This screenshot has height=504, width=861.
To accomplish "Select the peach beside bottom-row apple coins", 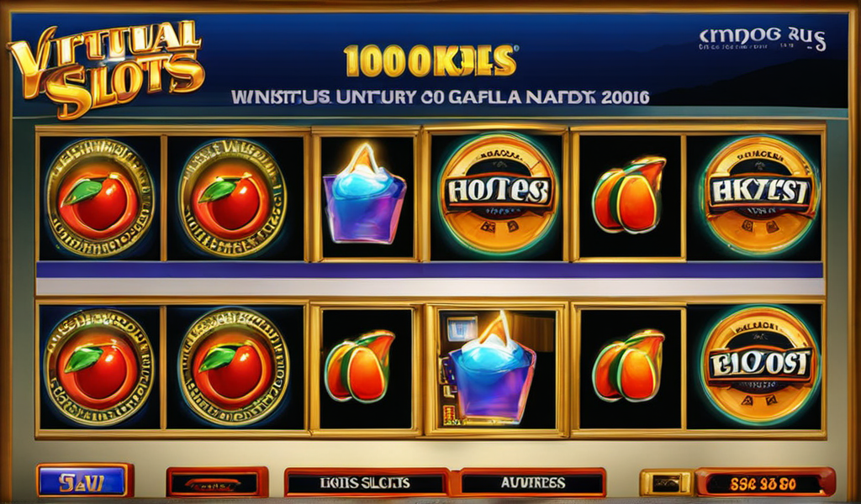I will [360, 365].
